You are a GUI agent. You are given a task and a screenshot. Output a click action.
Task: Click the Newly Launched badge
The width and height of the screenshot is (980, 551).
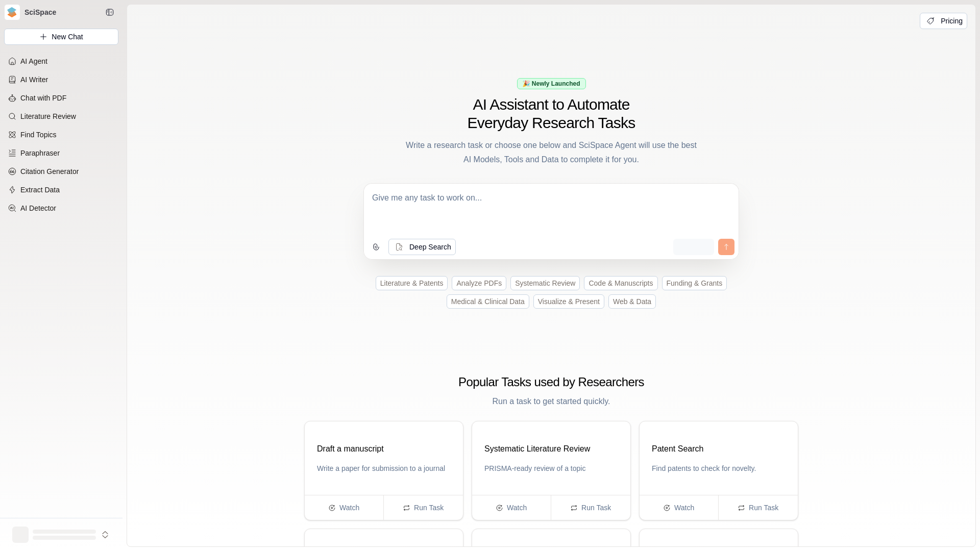551,84
